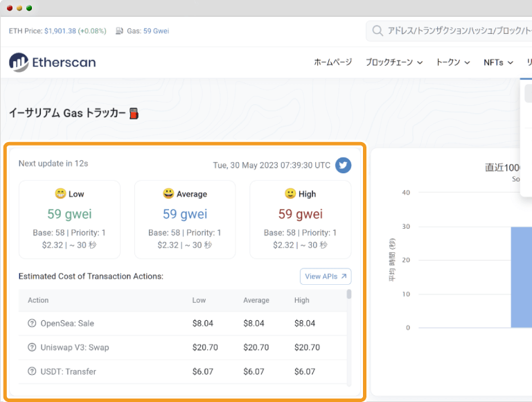Expand the NFTs dropdown menu
This screenshot has height=402, width=532.
tap(499, 62)
